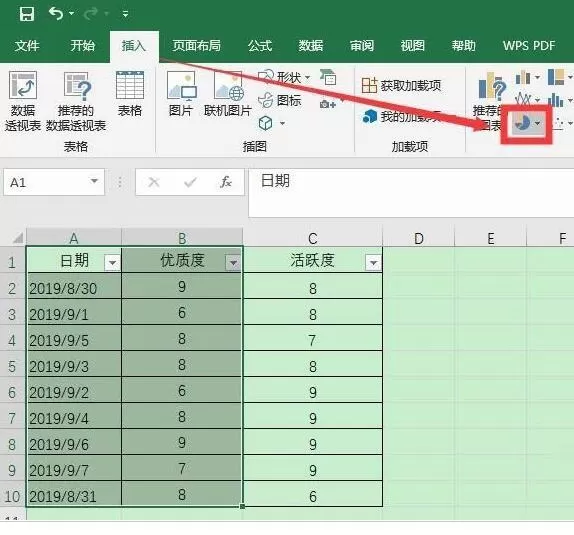Screen dimensions: 574x535
Task: Click the SmartArt icon
Action: pos(328,77)
